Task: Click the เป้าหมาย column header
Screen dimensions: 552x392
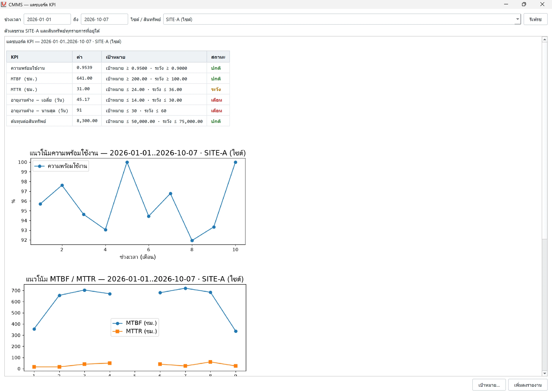Action: click(154, 57)
